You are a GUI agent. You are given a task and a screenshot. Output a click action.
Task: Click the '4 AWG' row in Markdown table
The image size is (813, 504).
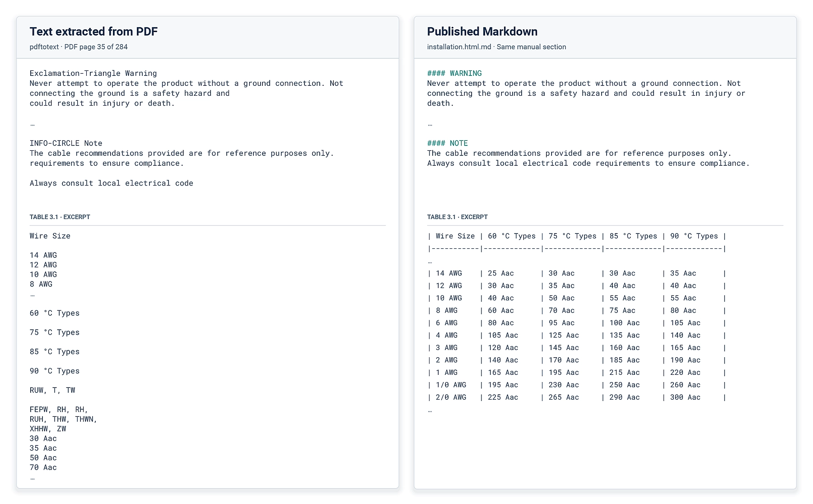click(577, 335)
